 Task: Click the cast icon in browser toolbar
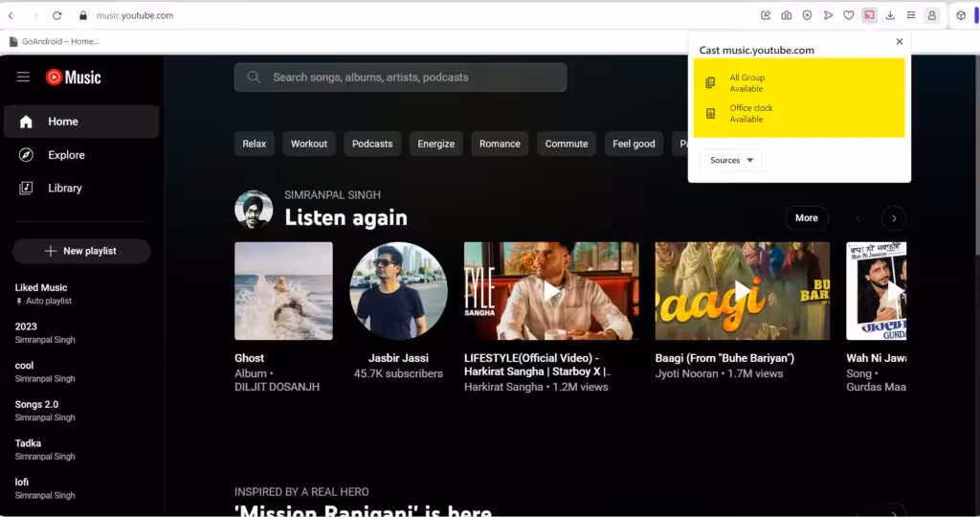tap(869, 15)
